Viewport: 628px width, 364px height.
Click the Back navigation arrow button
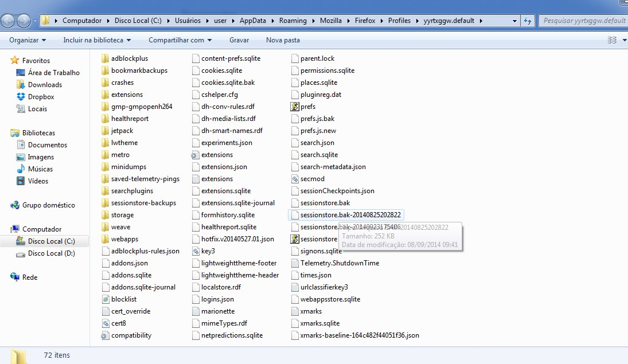click(8, 21)
